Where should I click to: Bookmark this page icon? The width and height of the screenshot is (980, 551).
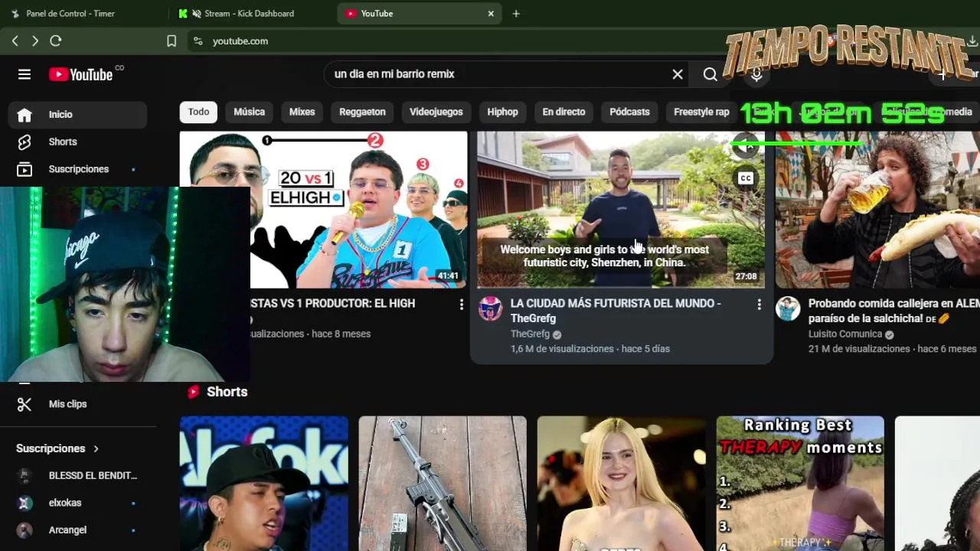click(x=171, y=41)
